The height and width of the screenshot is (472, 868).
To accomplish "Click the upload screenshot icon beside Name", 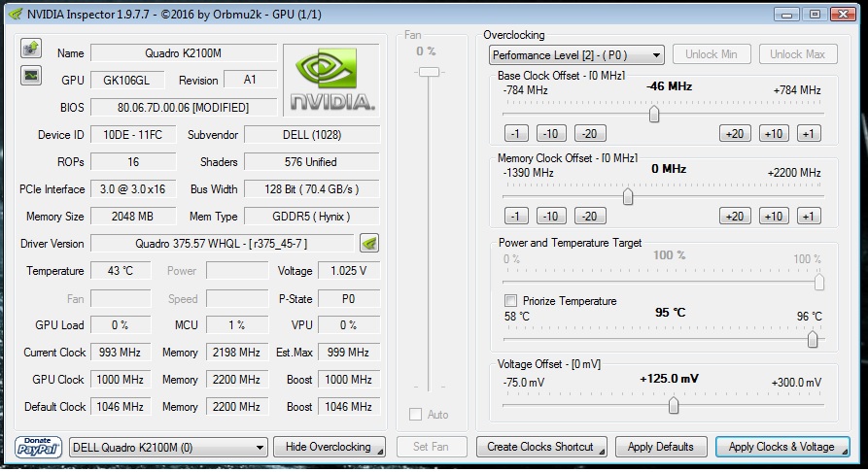I will tap(31, 49).
